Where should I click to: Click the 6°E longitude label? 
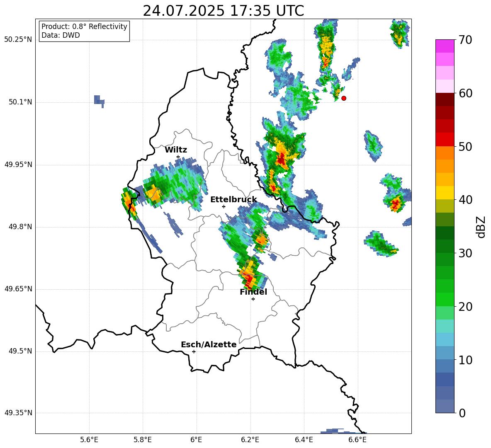click(x=196, y=440)
